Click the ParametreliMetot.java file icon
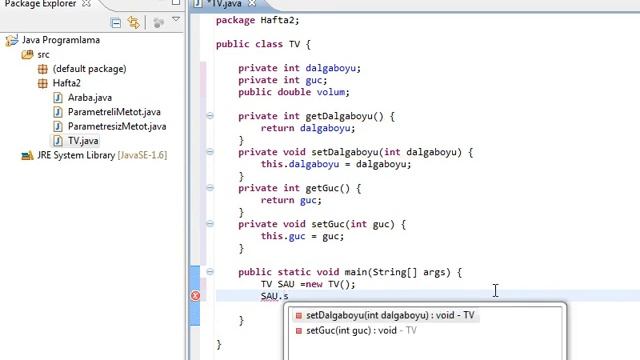The width and height of the screenshot is (640, 360). [58, 112]
